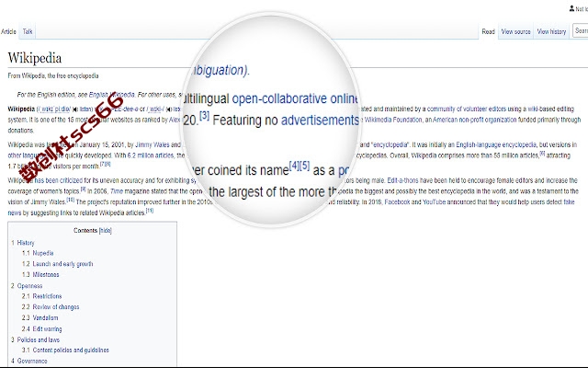Viewport: 588px width, 368px height.
Task: Go to 3 Policies and laws
Action: tap(35, 339)
